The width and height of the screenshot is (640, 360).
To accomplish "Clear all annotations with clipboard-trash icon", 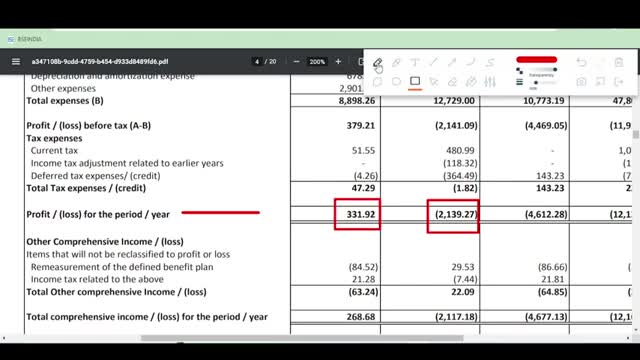I will [x=619, y=62].
